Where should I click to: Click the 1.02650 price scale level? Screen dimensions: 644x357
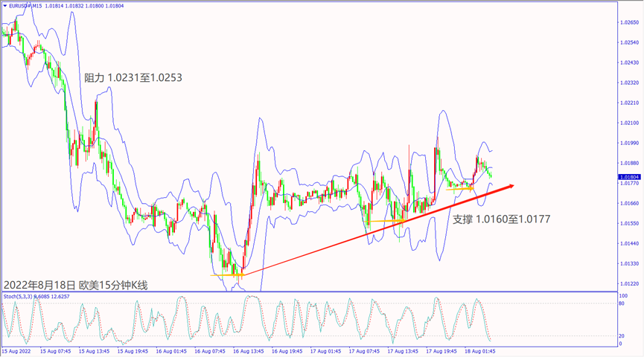(629, 22)
